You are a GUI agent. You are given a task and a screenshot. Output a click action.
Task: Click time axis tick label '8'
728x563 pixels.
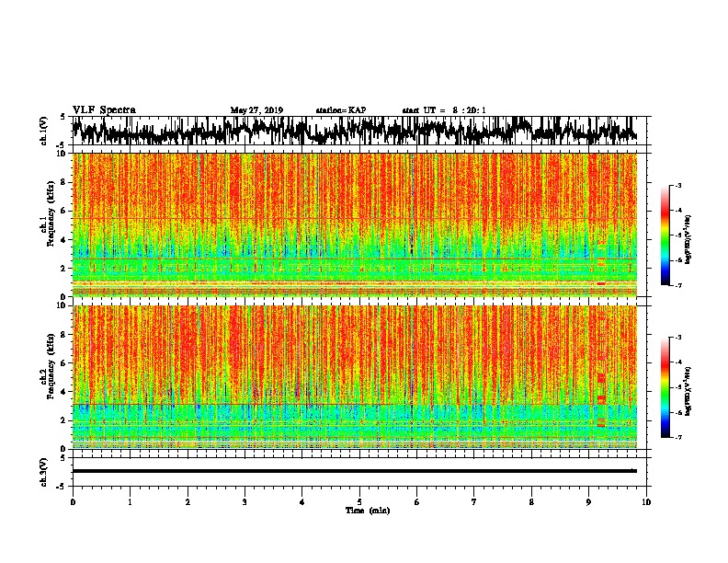(x=531, y=502)
